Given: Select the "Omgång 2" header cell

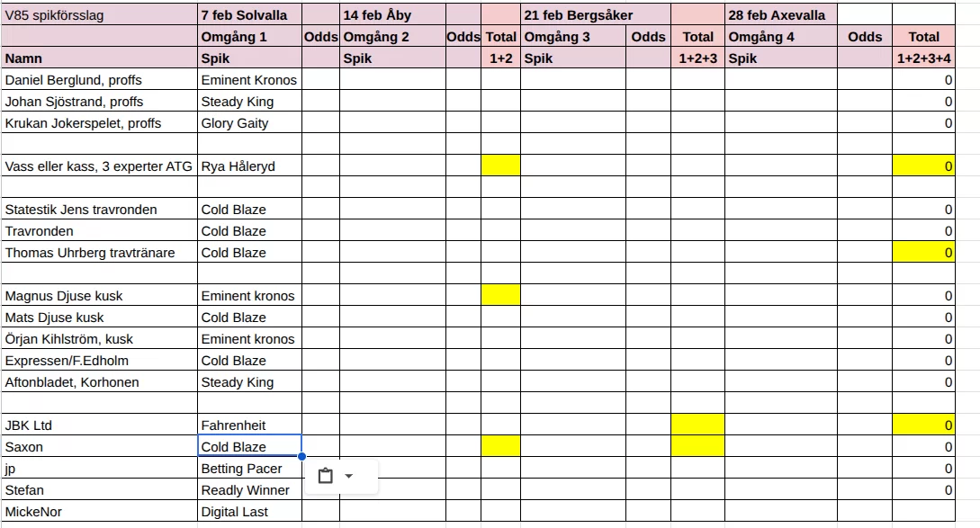Looking at the screenshot, I should click(391, 37).
